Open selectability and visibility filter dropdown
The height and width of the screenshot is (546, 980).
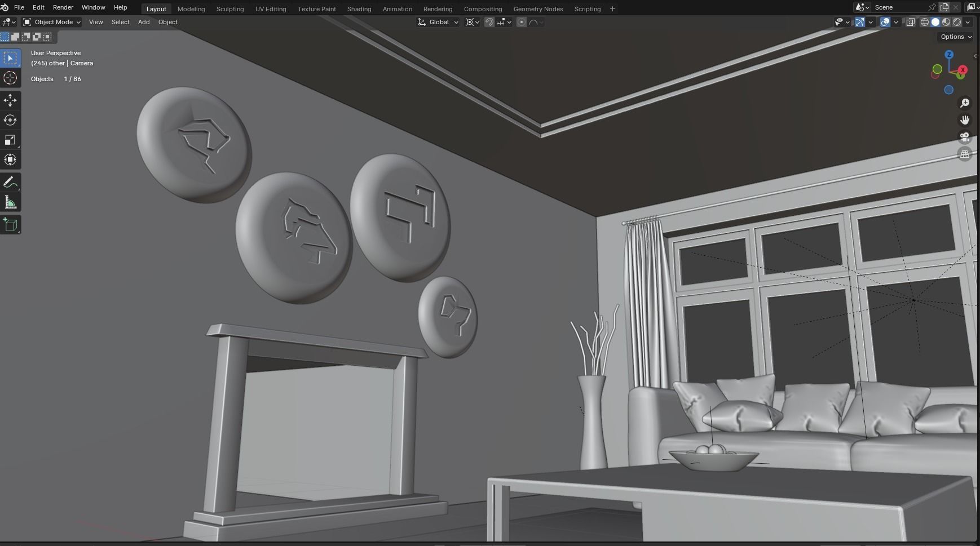click(842, 22)
